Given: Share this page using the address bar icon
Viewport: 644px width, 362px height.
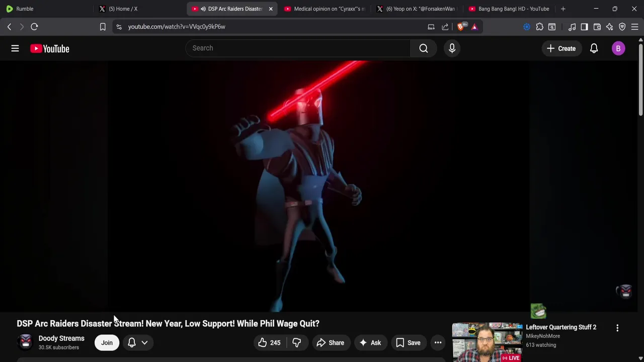Looking at the screenshot, I should [x=445, y=27].
